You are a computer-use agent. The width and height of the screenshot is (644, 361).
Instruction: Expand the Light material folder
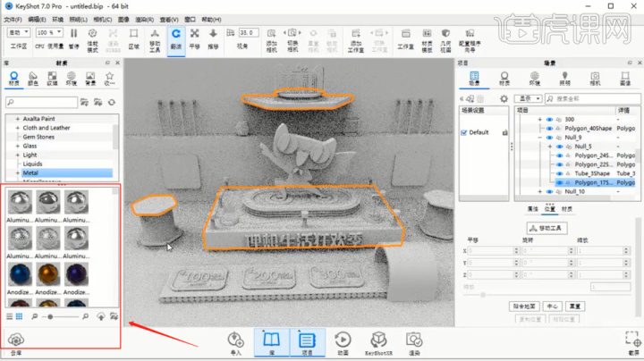pos(18,155)
